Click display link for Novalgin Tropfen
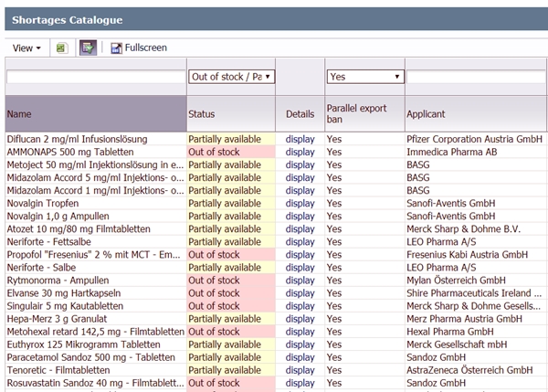The image size is (548, 392). (x=300, y=203)
